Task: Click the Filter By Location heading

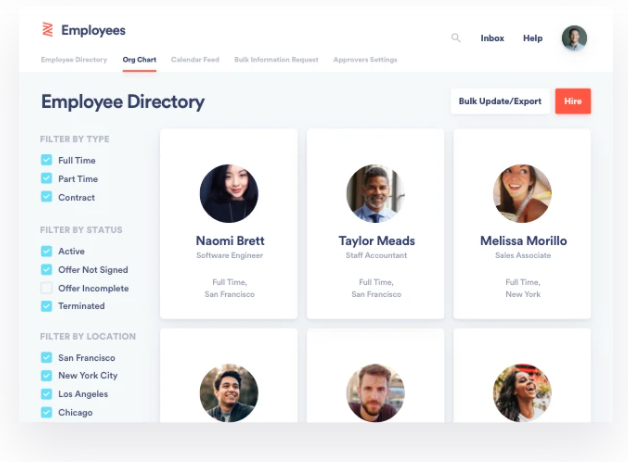Action: tap(88, 336)
